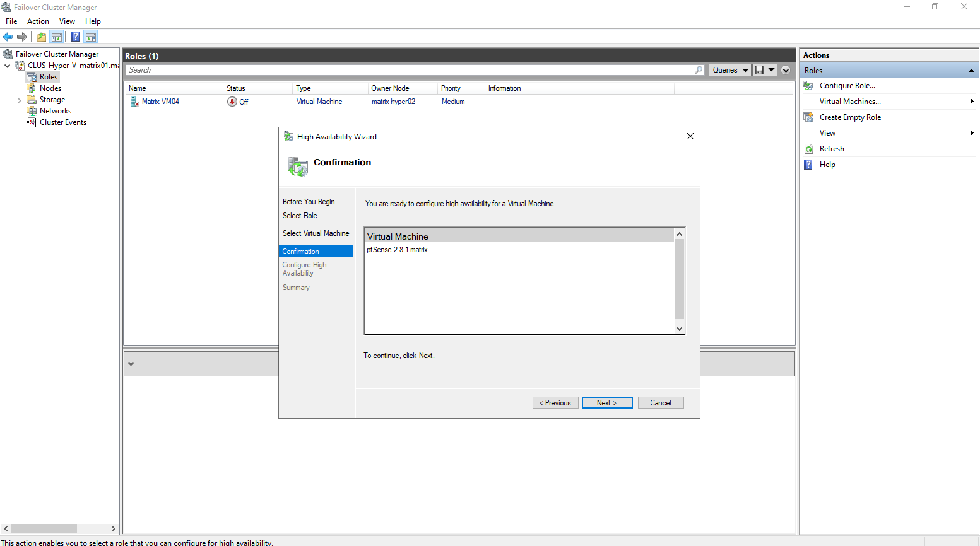Open the Queries dropdown

tap(730, 70)
